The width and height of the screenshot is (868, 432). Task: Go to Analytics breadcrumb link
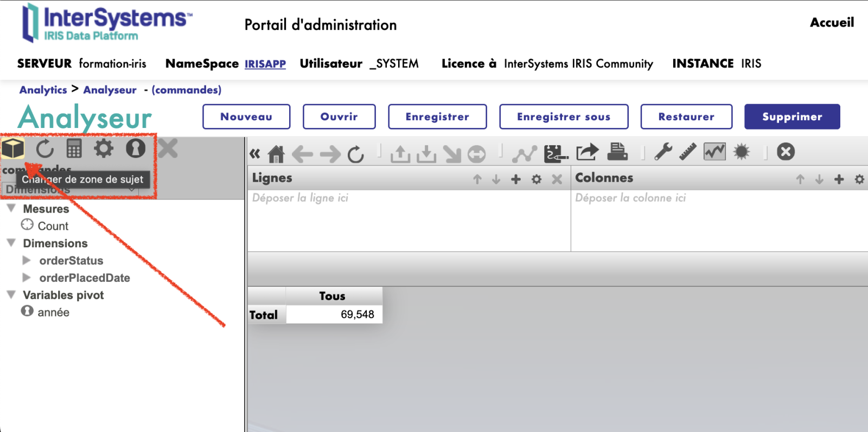click(x=43, y=90)
